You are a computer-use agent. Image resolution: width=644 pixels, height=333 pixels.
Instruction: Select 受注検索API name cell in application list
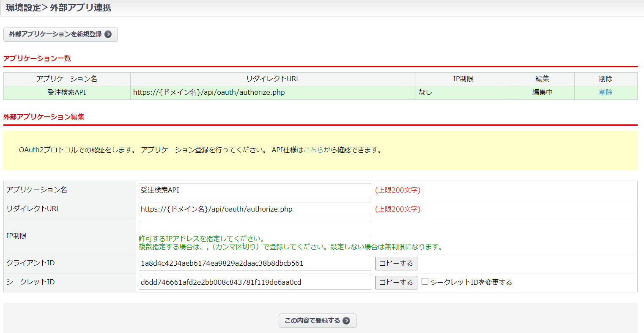67,92
